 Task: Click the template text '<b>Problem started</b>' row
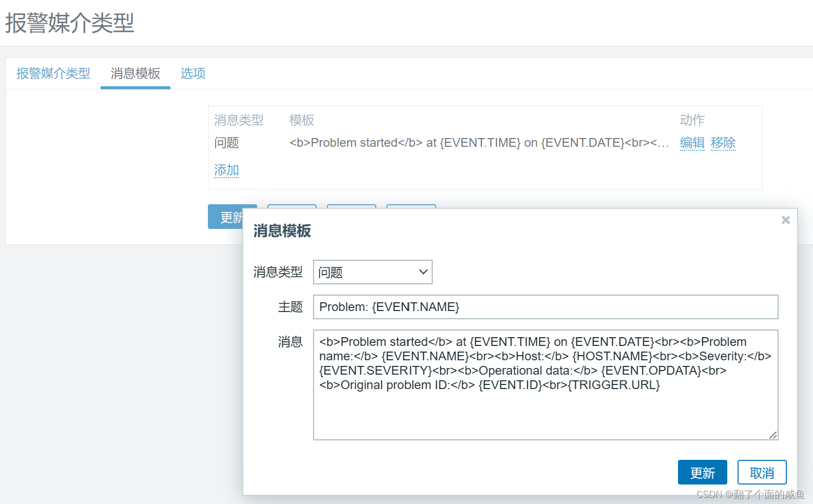coord(479,143)
